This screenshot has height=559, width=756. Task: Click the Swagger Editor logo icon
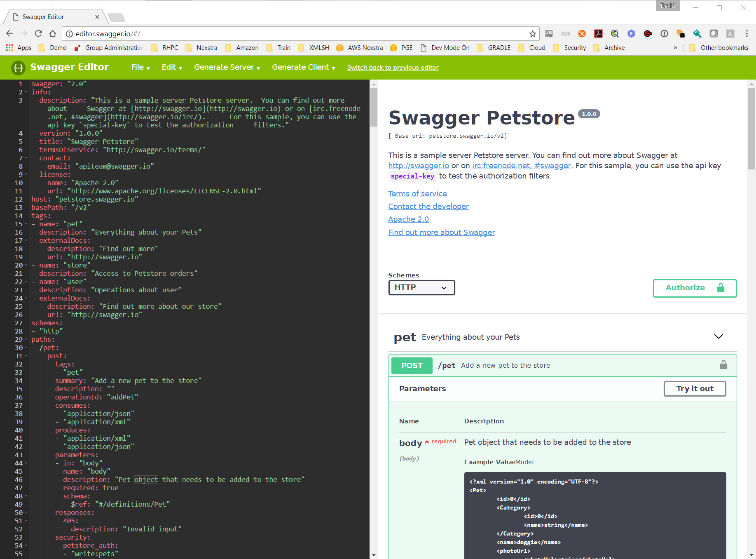(18, 68)
